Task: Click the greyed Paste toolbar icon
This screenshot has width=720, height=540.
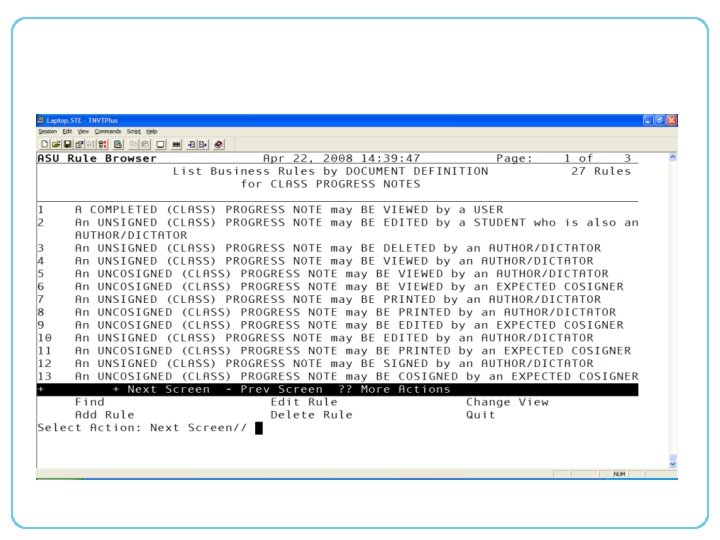Action: (x=145, y=145)
